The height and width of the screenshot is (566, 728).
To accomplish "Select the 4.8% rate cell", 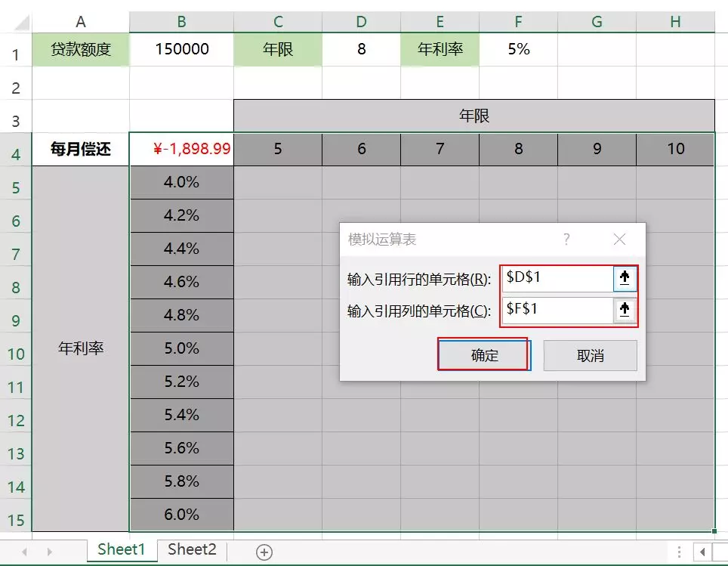I will tap(181, 315).
